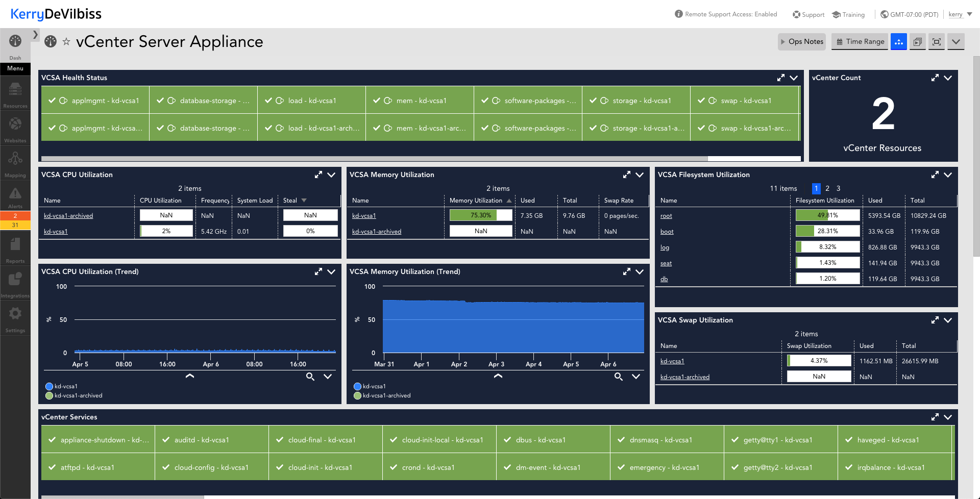Open the Dash section in the sidebar
980x499 pixels.
(15, 46)
